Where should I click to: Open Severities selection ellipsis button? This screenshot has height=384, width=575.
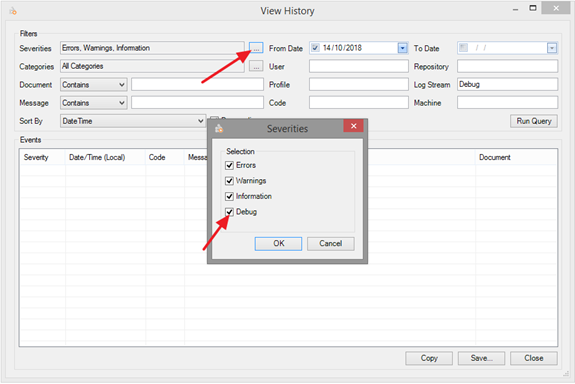(x=256, y=48)
